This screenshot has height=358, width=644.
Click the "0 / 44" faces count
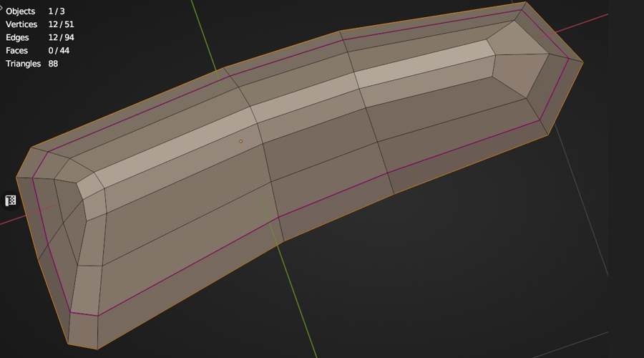click(59, 51)
